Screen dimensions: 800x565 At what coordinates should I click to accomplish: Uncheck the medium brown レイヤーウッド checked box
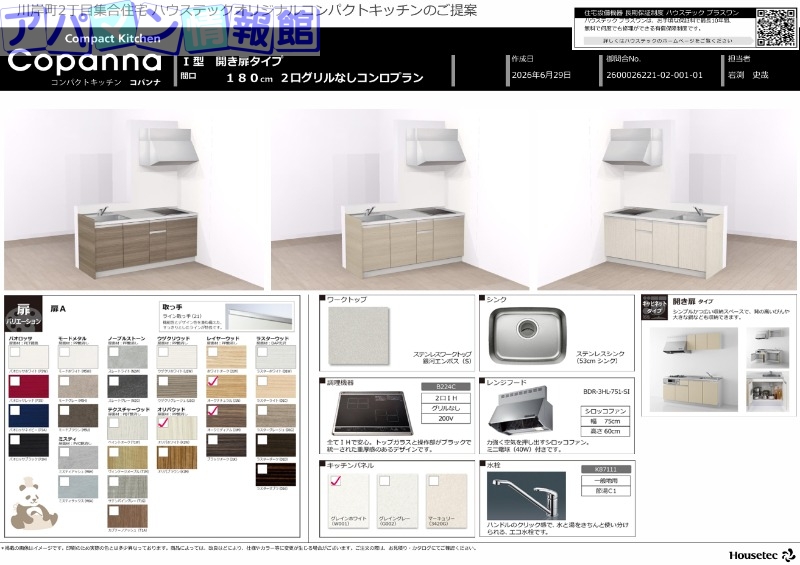click(213, 410)
